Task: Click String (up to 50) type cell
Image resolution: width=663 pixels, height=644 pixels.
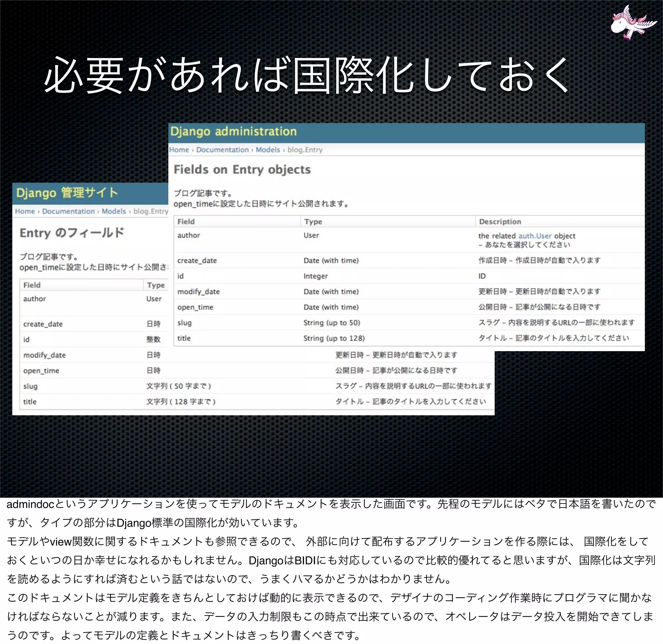Action: point(331,323)
